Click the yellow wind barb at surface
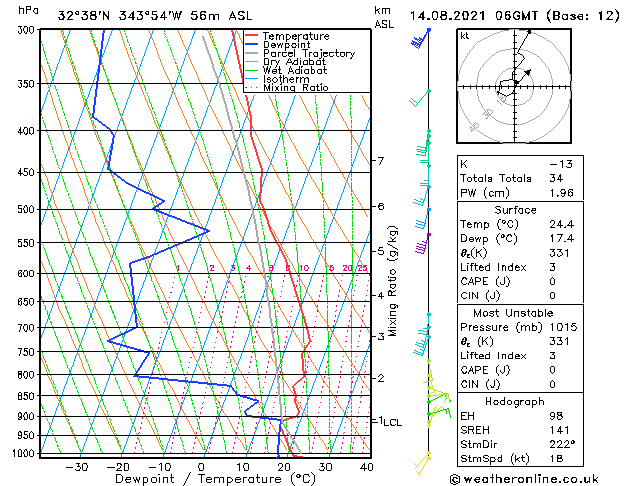Image resolution: width=629 pixels, height=486 pixels. click(422, 464)
